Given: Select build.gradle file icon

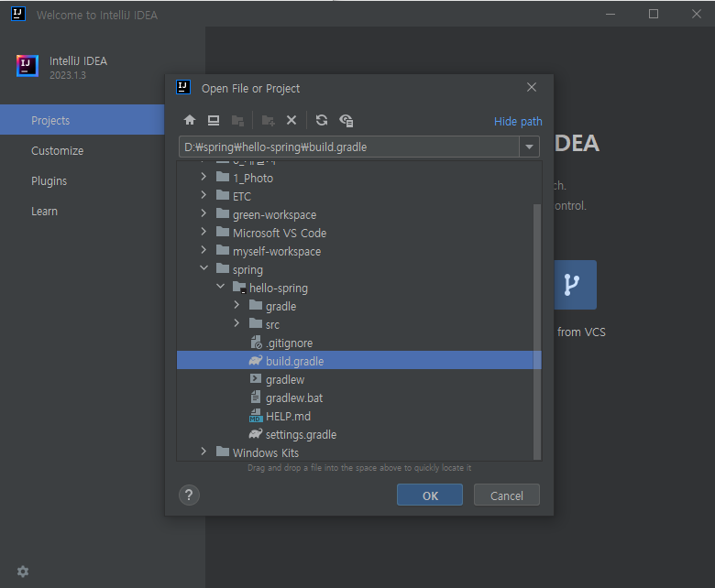Looking at the screenshot, I should pos(256,361).
